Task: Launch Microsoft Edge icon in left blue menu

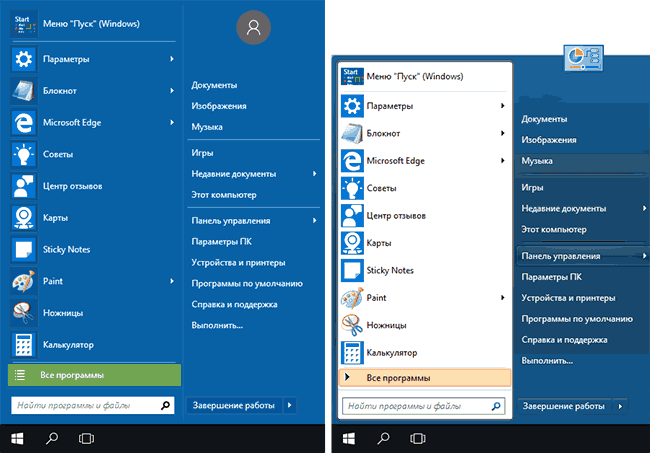Action: point(24,122)
